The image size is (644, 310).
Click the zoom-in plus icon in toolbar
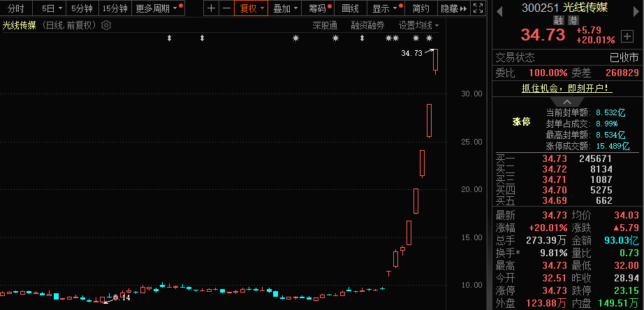click(x=212, y=8)
